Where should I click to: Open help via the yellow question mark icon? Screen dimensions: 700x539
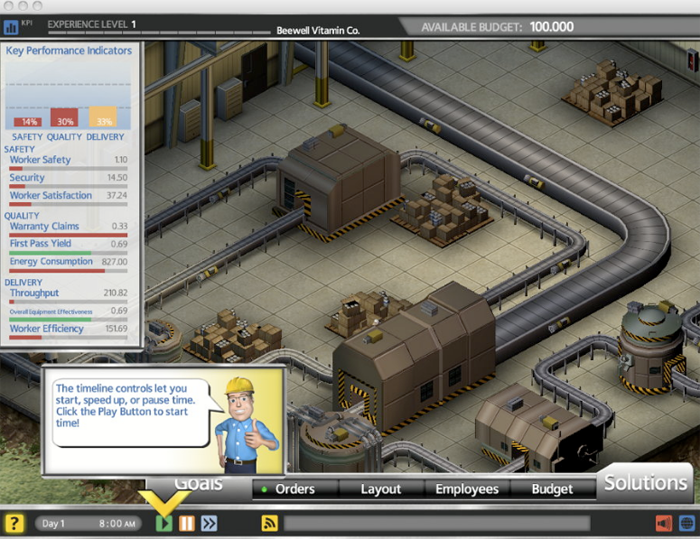pos(14,523)
